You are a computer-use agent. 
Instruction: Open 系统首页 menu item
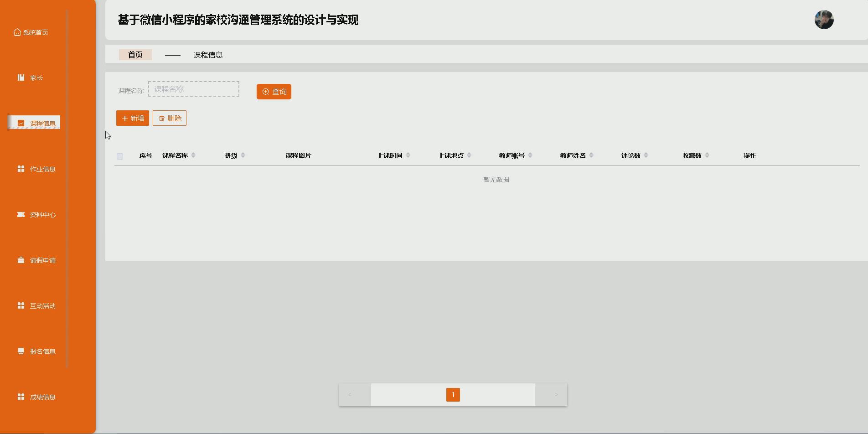tap(31, 32)
